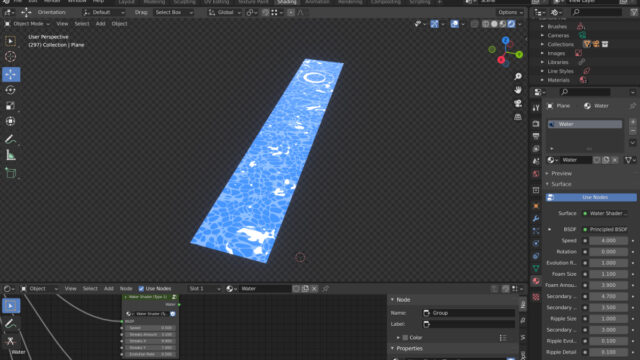Image resolution: width=640 pixels, height=360 pixels.
Task: Open the viewport Object menu
Action: pyautogui.click(x=119, y=24)
